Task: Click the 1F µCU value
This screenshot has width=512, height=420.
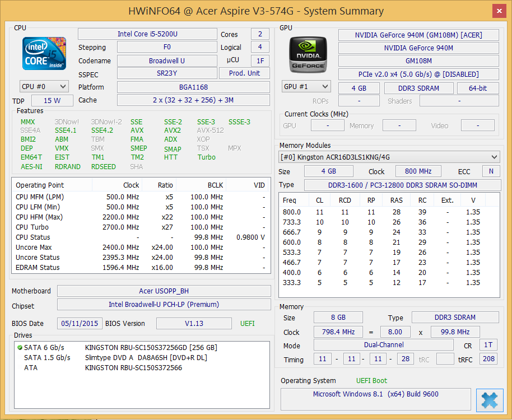Action: point(260,60)
